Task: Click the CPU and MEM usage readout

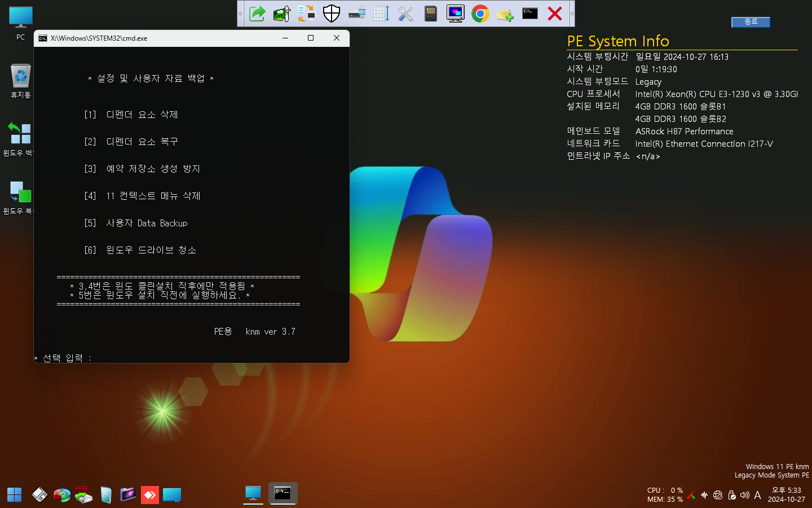Action: pyautogui.click(x=665, y=494)
